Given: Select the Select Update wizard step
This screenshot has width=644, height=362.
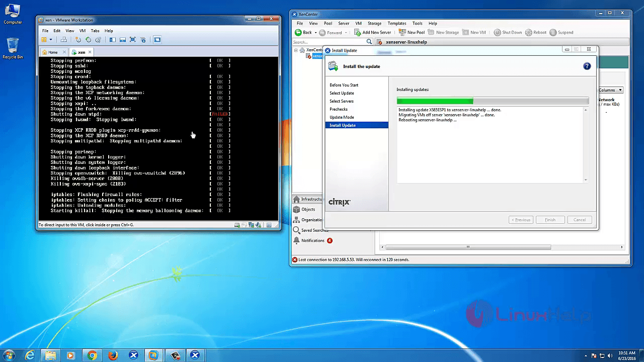Looking at the screenshot, I should coord(342,93).
